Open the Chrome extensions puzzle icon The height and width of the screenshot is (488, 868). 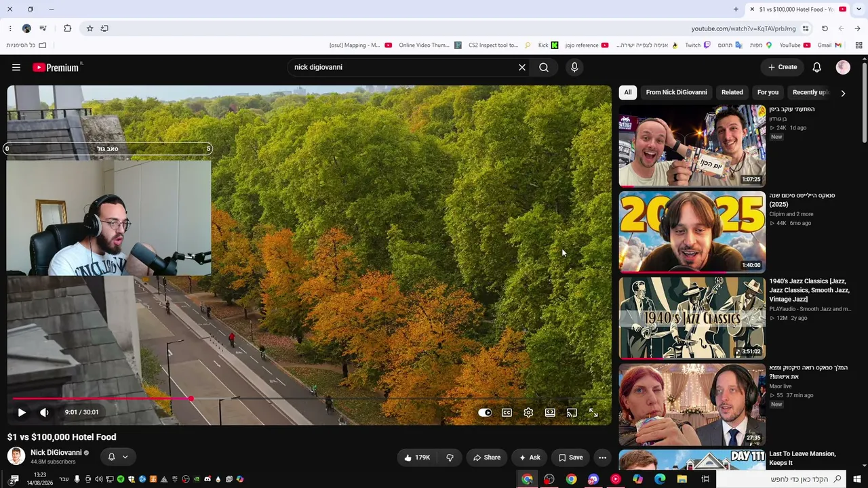click(x=67, y=28)
